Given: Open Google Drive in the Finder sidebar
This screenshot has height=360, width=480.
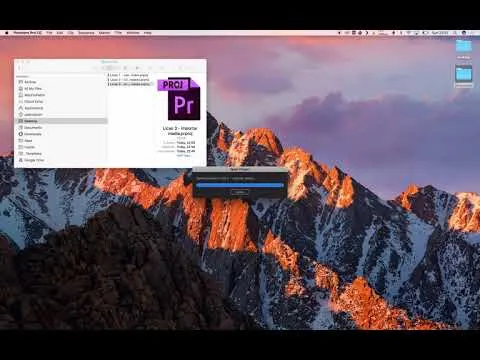Looking at the screenshot, I should tap(34, 160).
